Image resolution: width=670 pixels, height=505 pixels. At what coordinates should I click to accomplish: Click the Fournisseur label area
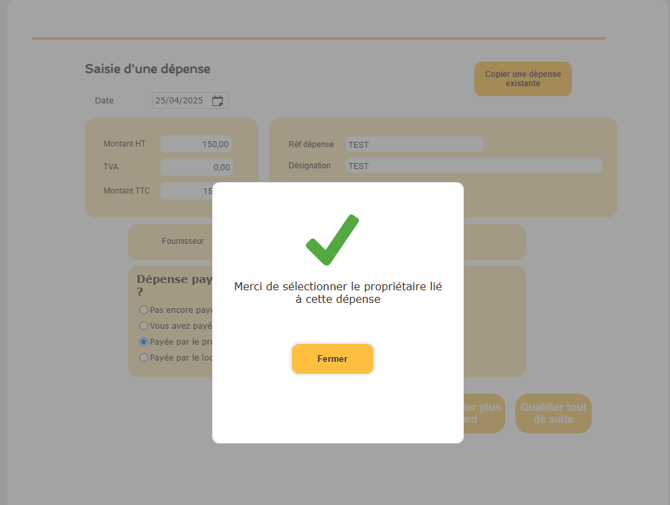[x=183, y=241]
